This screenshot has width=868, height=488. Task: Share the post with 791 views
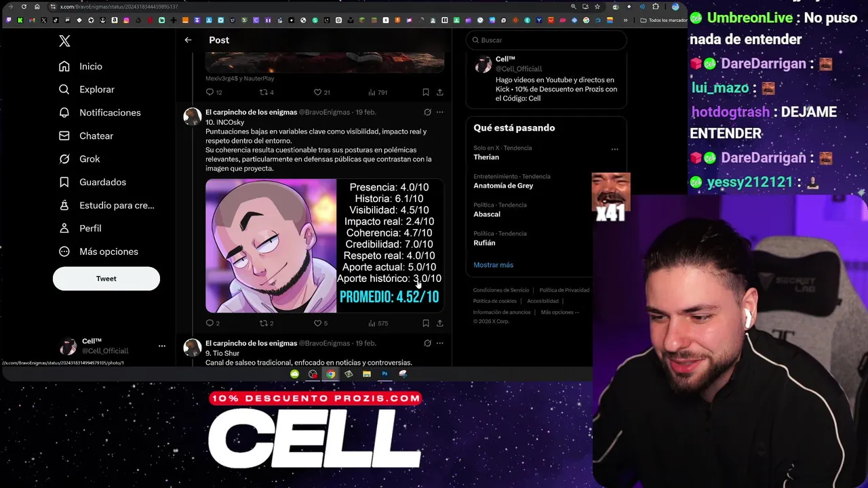point(439,92)
